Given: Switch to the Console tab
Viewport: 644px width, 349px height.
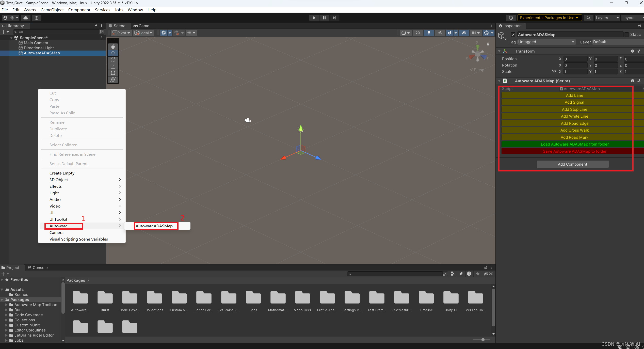Looking at the screenshot, I should [38, 267].
